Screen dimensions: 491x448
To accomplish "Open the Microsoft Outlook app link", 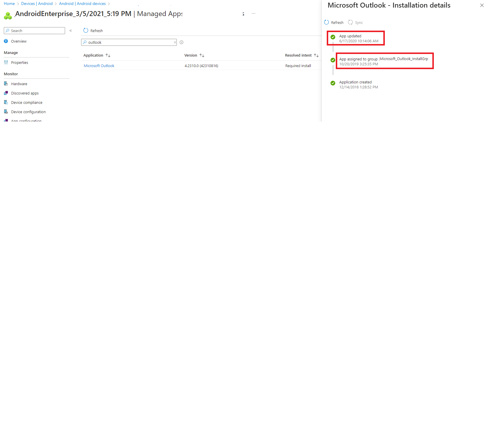I will (99, 66).
